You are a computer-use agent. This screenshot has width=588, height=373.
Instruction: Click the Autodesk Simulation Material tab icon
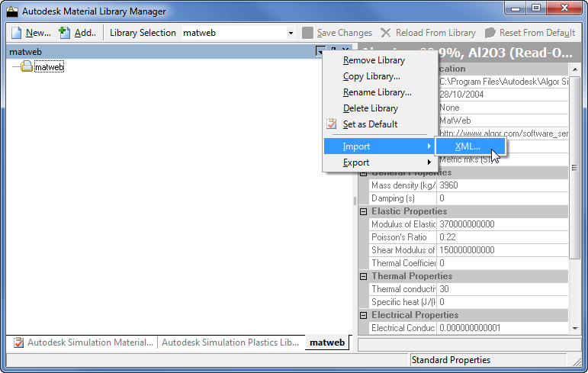[x=19, y=342]
